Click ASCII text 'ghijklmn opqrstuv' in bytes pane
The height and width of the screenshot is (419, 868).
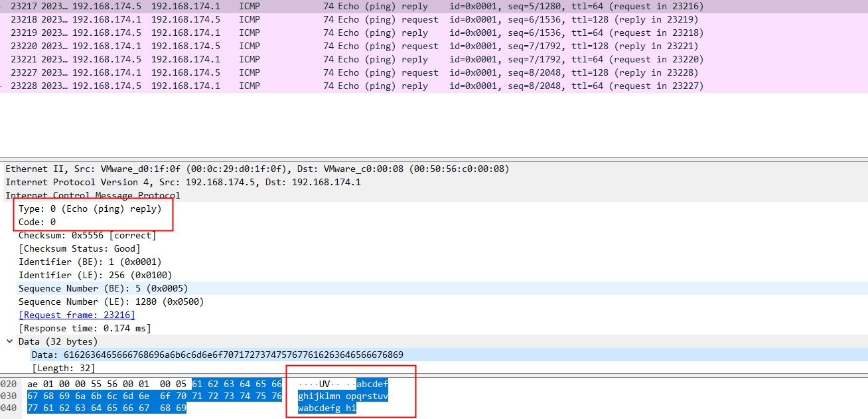[344, 396]
